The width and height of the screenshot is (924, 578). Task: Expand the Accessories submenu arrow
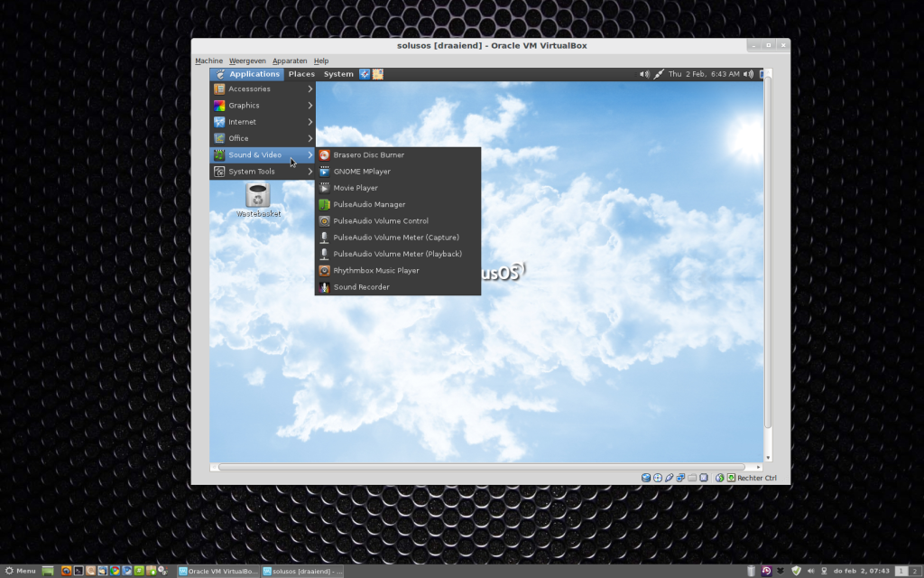coord(310,89)
